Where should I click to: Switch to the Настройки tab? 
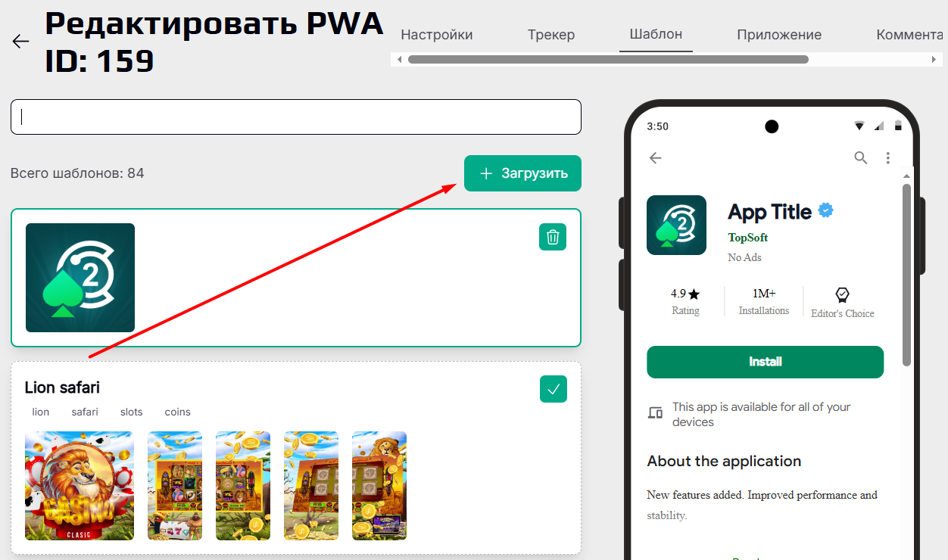[437, 35]
